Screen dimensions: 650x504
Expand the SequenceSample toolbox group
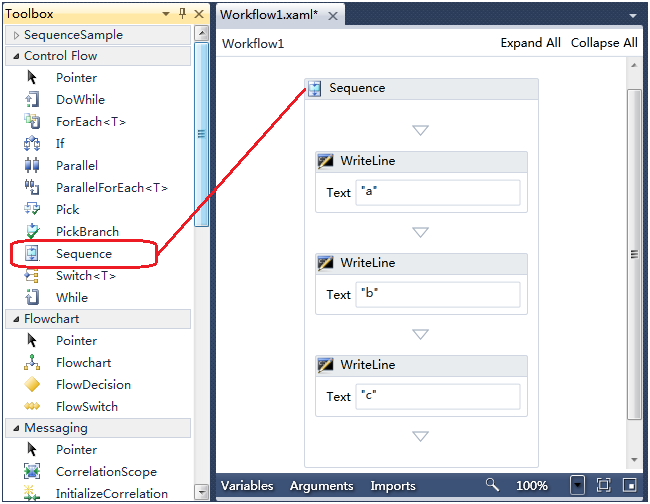[x=16, y=35]
